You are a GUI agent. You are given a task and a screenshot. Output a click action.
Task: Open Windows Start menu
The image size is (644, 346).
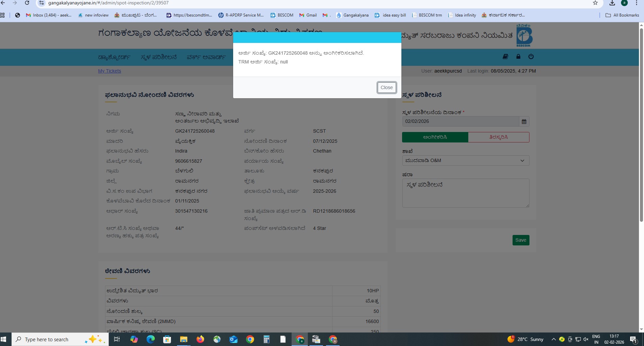[x=4, y=339]
